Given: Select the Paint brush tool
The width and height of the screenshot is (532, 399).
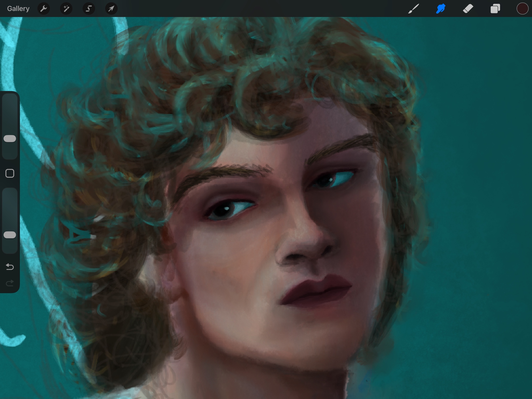Looking at the screenshot, I should pyautogui.click(x=414, y=9).
